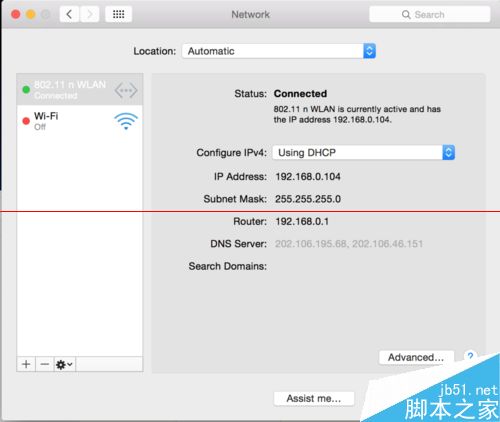Show all preferences grid icon
500x422 pixels.
(118, 14)
